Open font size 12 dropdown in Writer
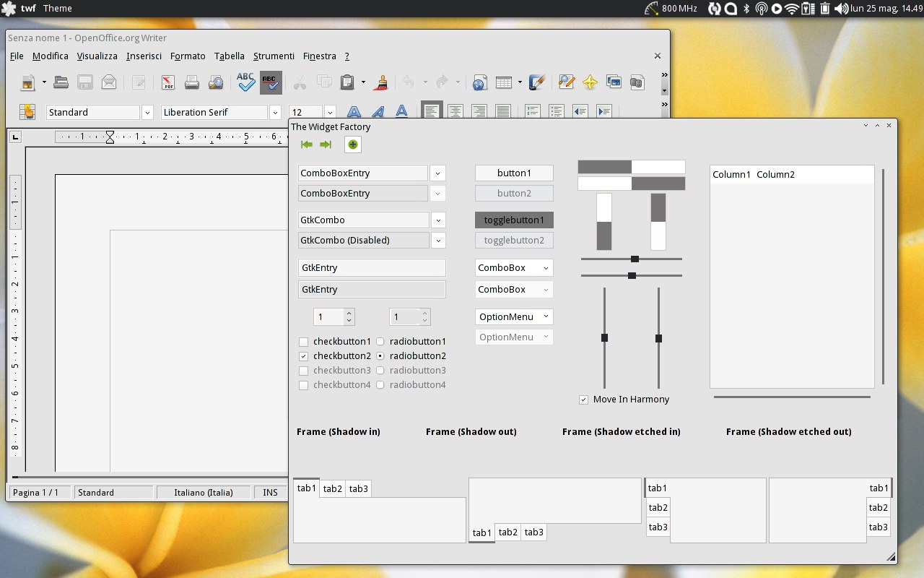The image size is (924, 578). (x=330, y=112)
